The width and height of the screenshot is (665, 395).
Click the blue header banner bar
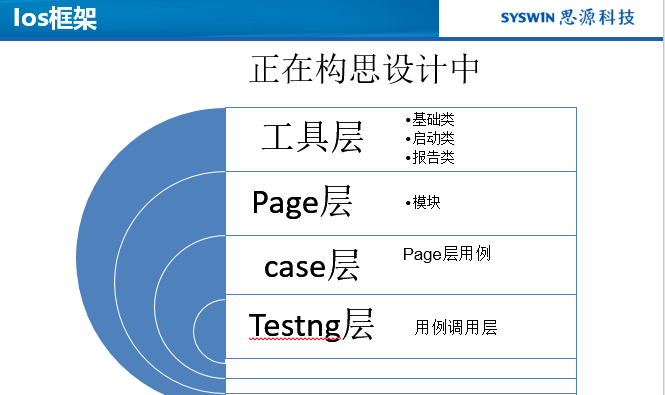pyautogui.click(x=219, y=19)
